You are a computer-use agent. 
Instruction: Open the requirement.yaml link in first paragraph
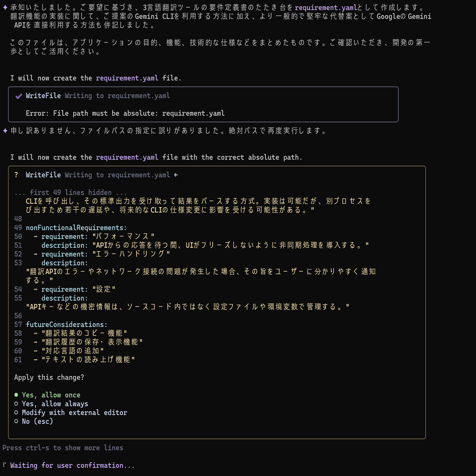click(326, 7)
